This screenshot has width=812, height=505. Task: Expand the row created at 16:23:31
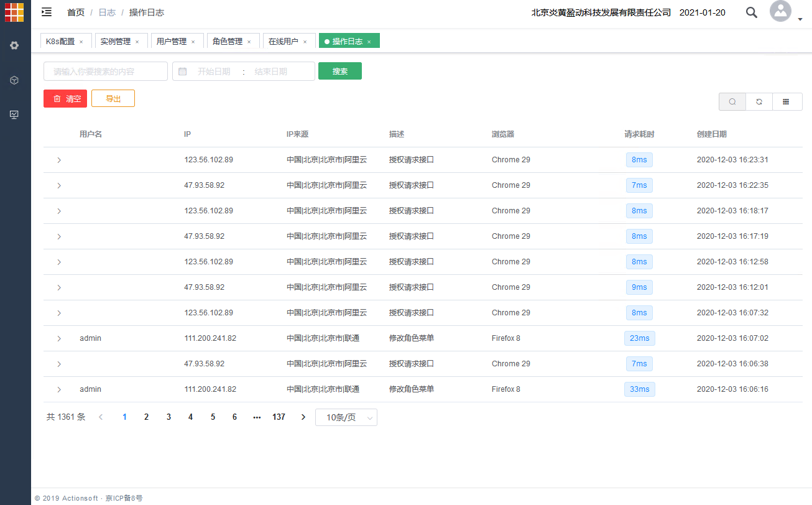pos(59,160)
